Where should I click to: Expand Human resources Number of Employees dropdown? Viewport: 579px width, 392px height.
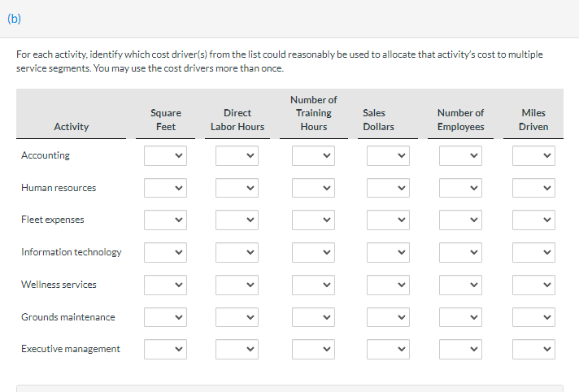click(x=460, y=188)
